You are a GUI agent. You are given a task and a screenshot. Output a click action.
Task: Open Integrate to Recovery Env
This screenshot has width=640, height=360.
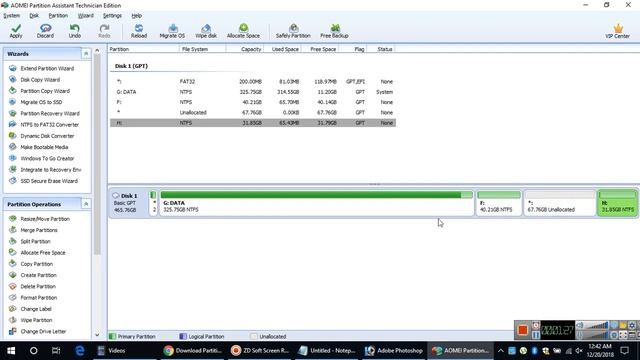click(51, 169)
